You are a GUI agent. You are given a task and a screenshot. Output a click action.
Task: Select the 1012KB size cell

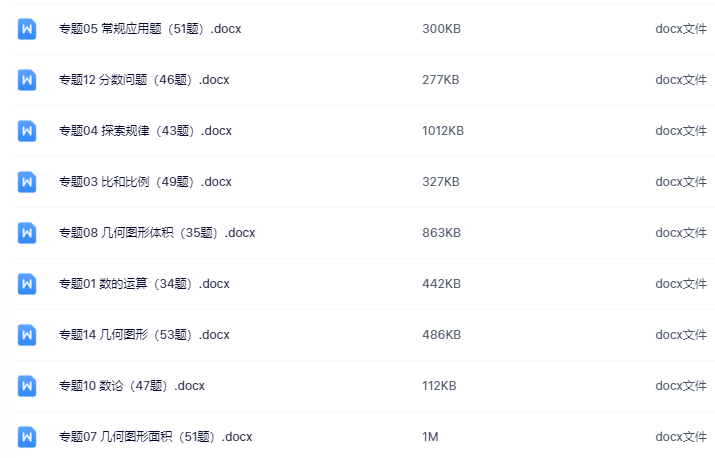pyautogui.click(x=443, y=131)
